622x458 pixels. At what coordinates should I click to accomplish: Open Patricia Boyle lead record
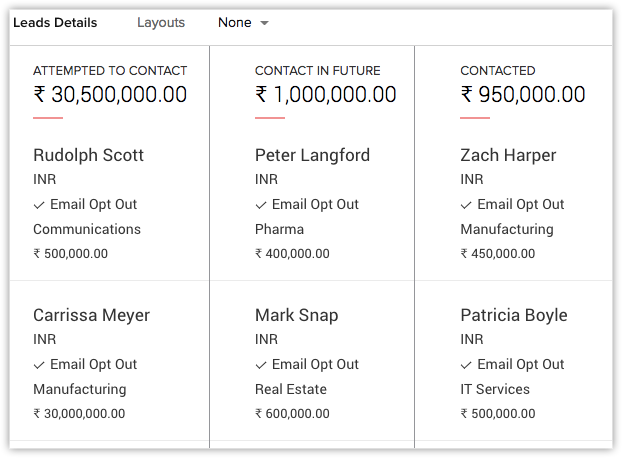pyautogui.click(x=513, y=315)
